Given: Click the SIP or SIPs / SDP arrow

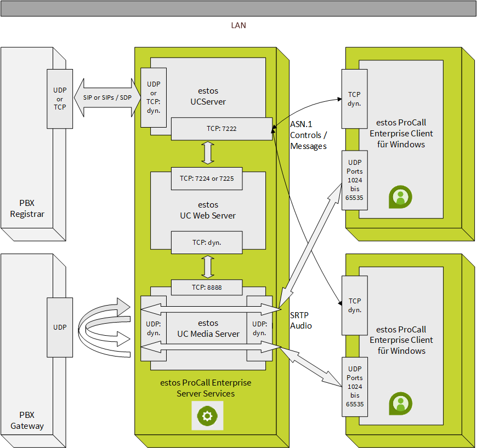Looking at the screenshot, I should tap(107, 97).
